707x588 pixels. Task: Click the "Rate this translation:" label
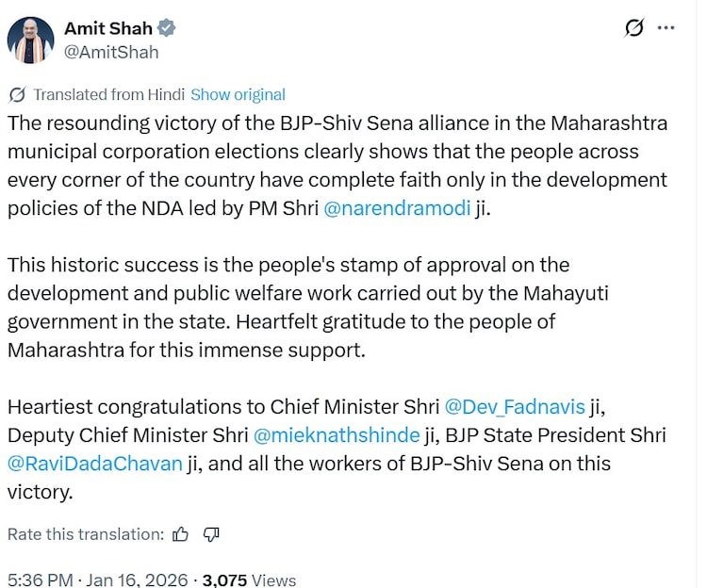86,535
